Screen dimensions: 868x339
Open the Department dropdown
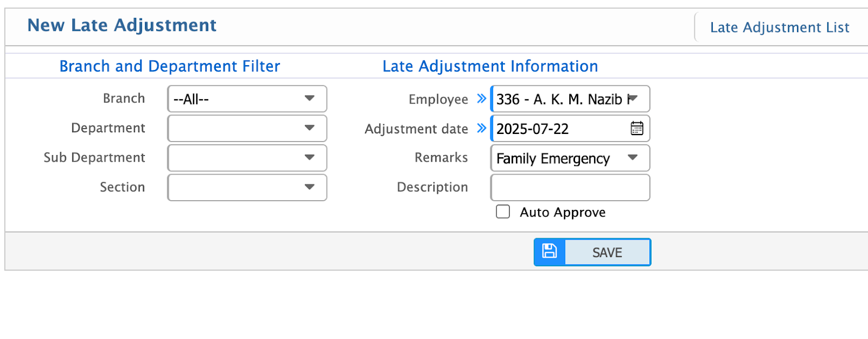247,129
